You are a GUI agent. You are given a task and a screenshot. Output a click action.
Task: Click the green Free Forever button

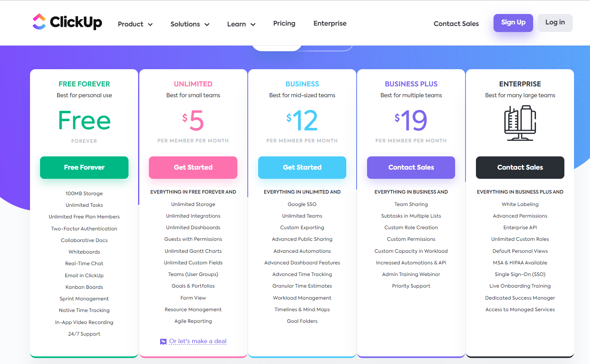click(84, 168)
